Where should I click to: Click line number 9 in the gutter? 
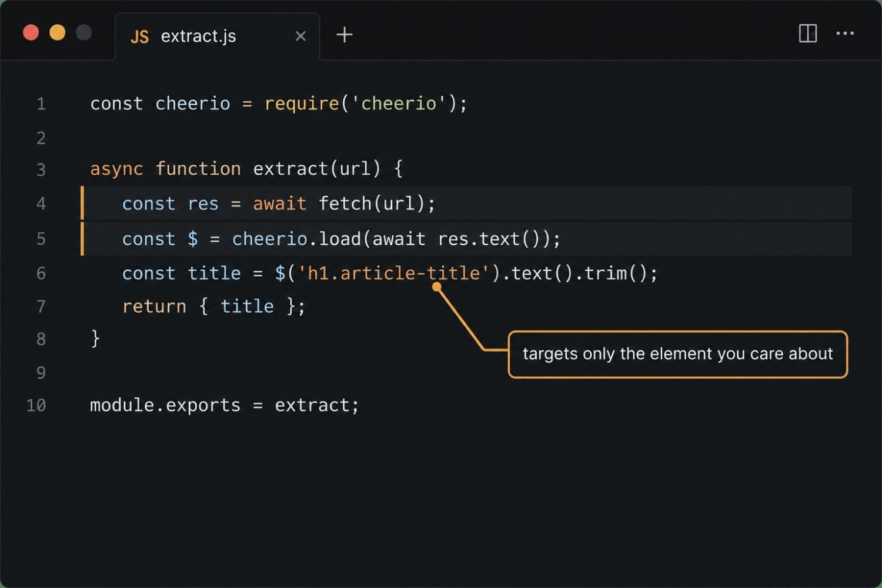tap(41, 373)
